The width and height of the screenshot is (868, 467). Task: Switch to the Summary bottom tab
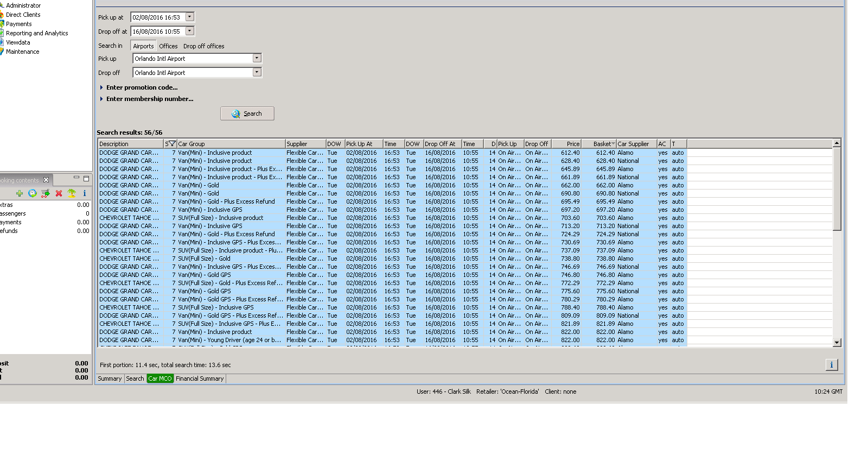coord(110,378)
